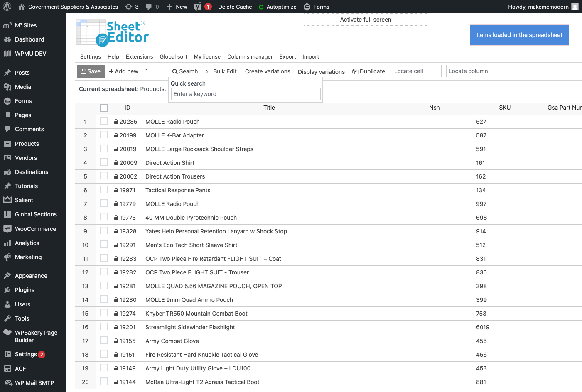Select checkbox for McRae Ultra-Light T2 Agress Tactical Boot
This screenshot has height=392, width=582.
coord(104,382)
